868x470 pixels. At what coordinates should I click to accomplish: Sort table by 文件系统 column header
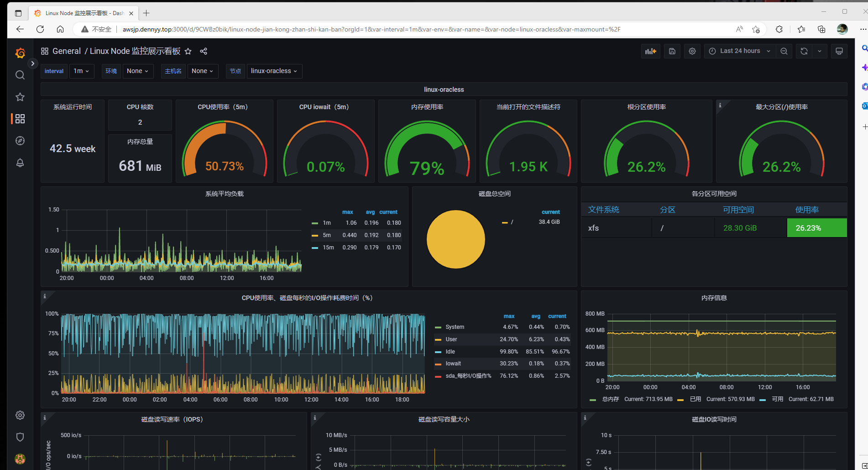pyautogui.click(x=603, y=210)
